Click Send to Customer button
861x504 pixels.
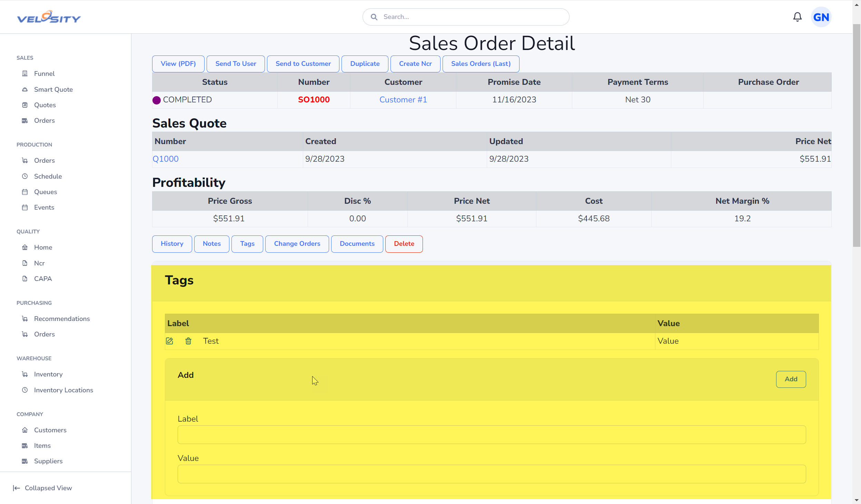pos(303,64)
